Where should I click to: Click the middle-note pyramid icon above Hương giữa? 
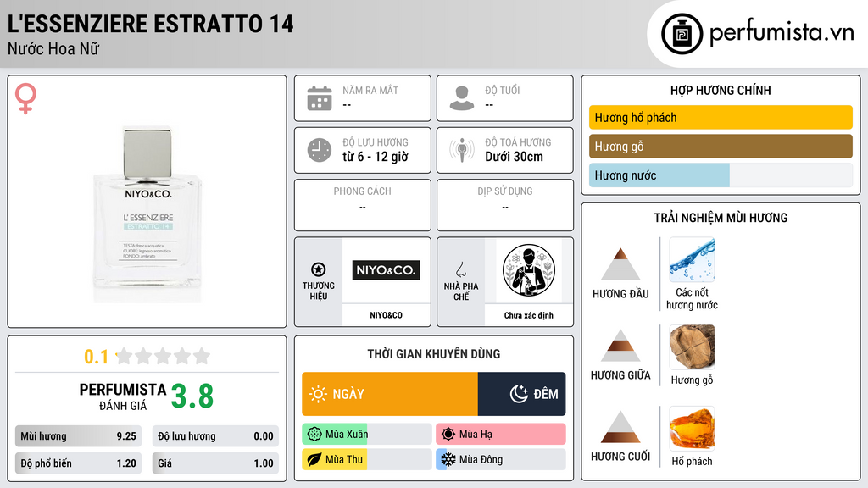click(620, 346)
